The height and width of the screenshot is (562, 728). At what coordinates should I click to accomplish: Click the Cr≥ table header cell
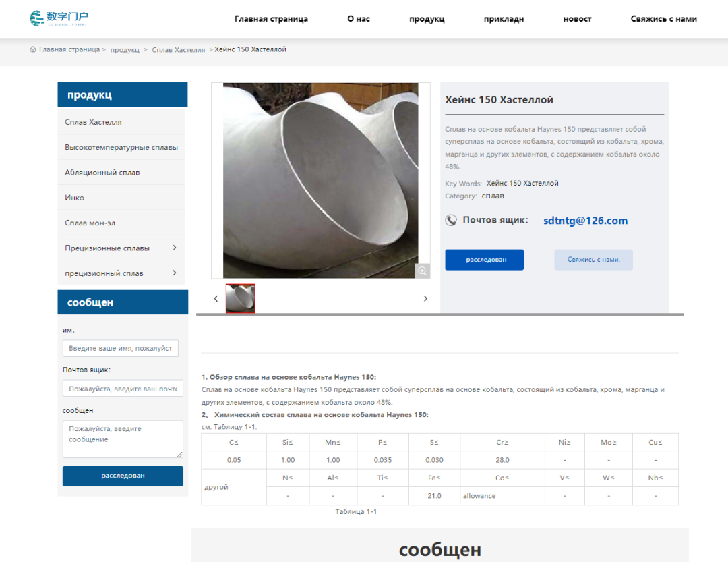point(502,442)
